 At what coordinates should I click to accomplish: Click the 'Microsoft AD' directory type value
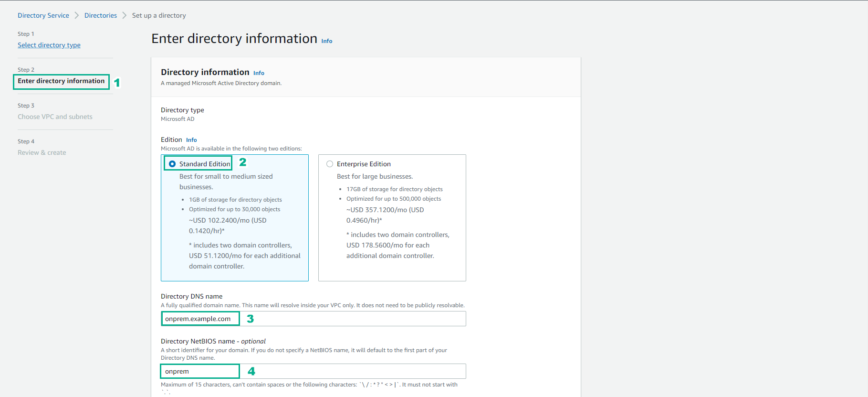[178, 119]
